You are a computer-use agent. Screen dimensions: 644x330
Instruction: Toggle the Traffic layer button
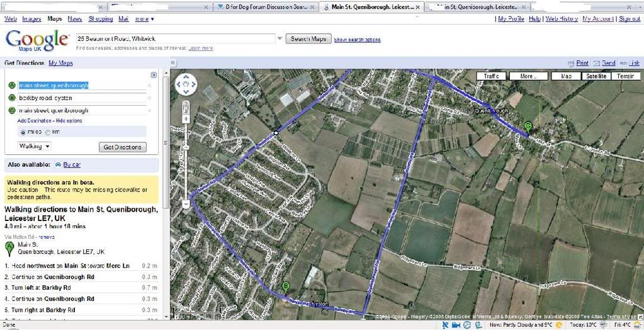click(490, 76)
